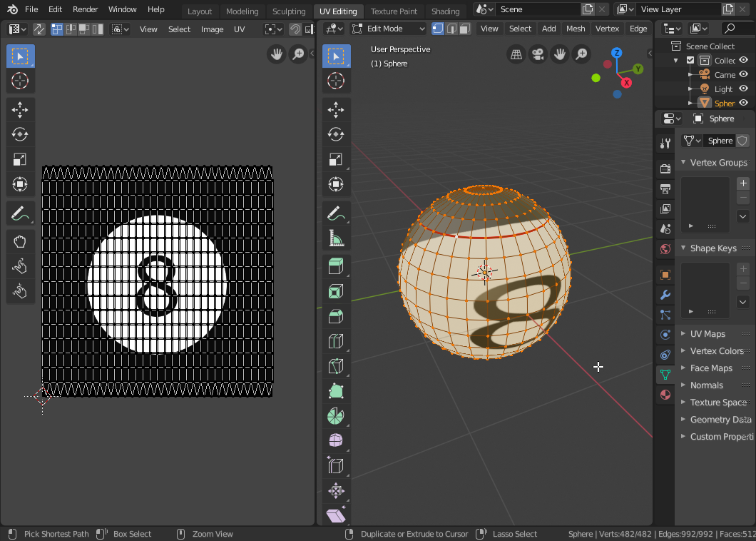
Task: Click the Z axis on navigation gizmo
Action: [x=617, y=53]
